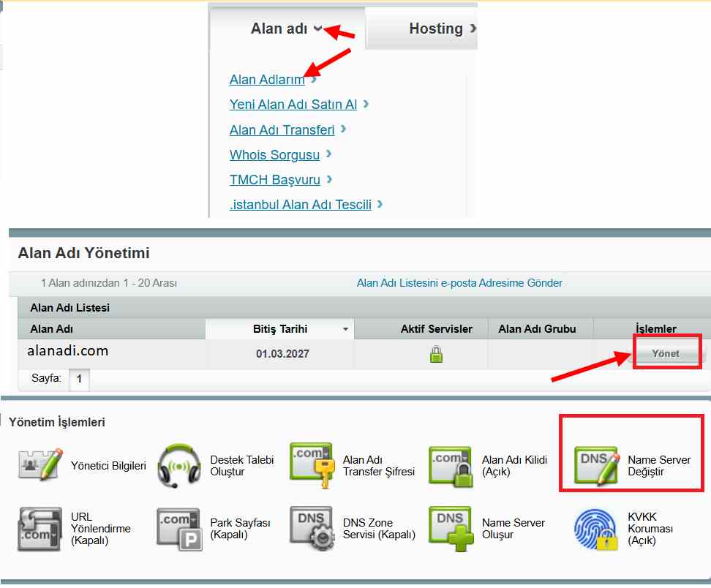Click the Destek Talebi Oluştur label
This screenshot has height=588, width=711.
click(x=241, y=466)
